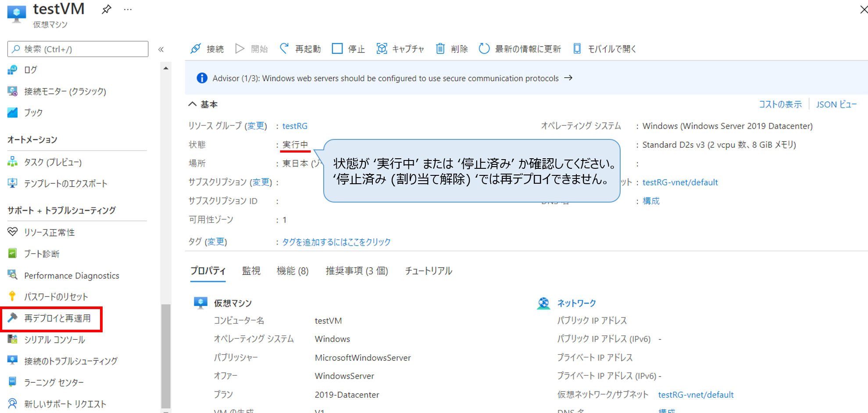Click the 接続 connect icon in toolbar
This screenshot has width=868, height=413.
[x=196, y=49]
